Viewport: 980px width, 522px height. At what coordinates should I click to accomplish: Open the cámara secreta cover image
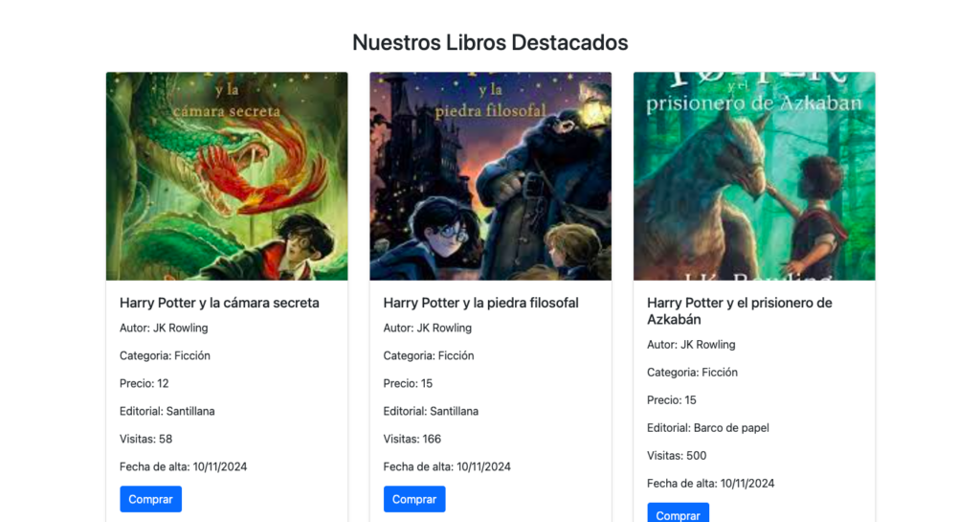coord(227,175)
